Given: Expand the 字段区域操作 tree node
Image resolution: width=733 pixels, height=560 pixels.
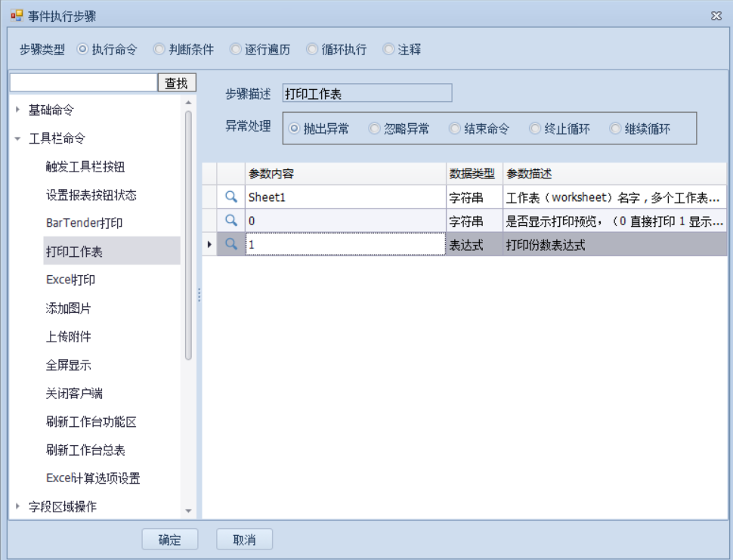Looking at the screenshot, I should (x=18, y=506).
